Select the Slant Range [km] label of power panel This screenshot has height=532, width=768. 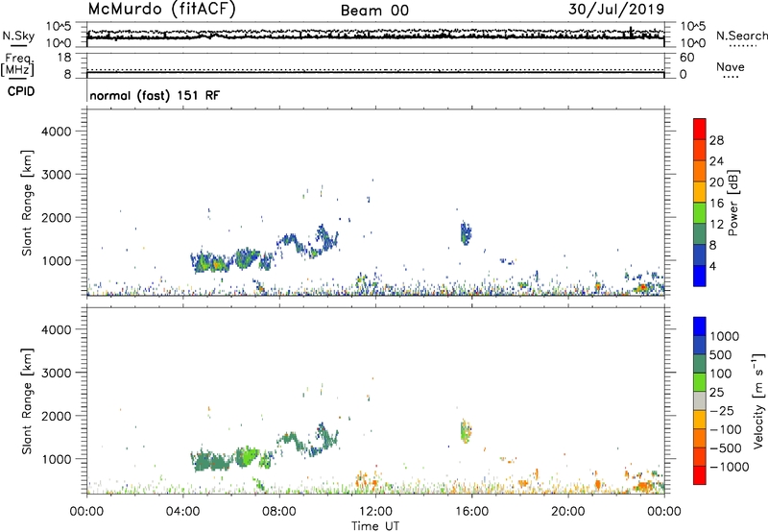coord(26,203)
